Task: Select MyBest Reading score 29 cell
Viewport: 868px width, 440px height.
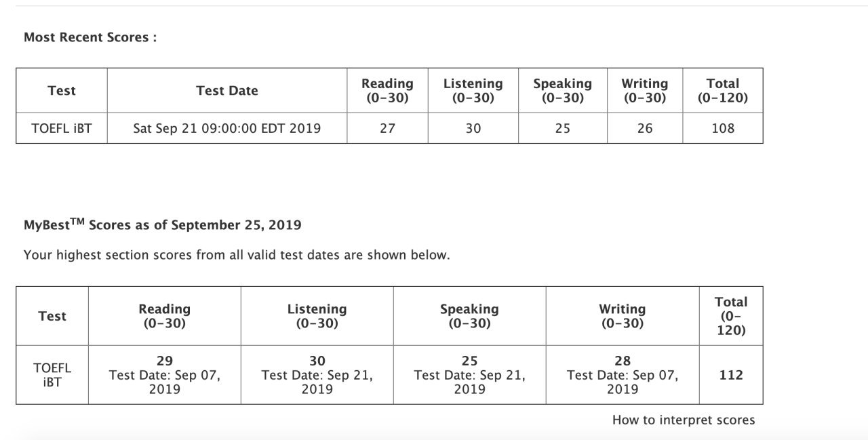Action: (165, 375)
